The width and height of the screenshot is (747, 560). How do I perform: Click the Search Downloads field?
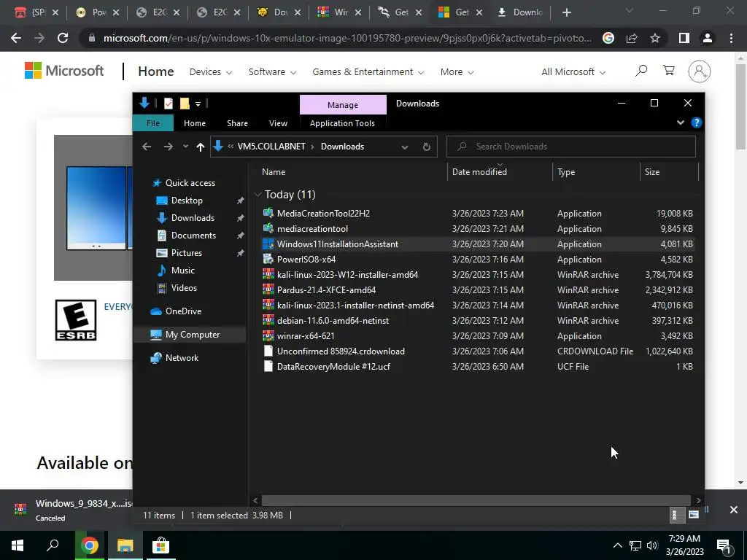(x=570, y=147)
